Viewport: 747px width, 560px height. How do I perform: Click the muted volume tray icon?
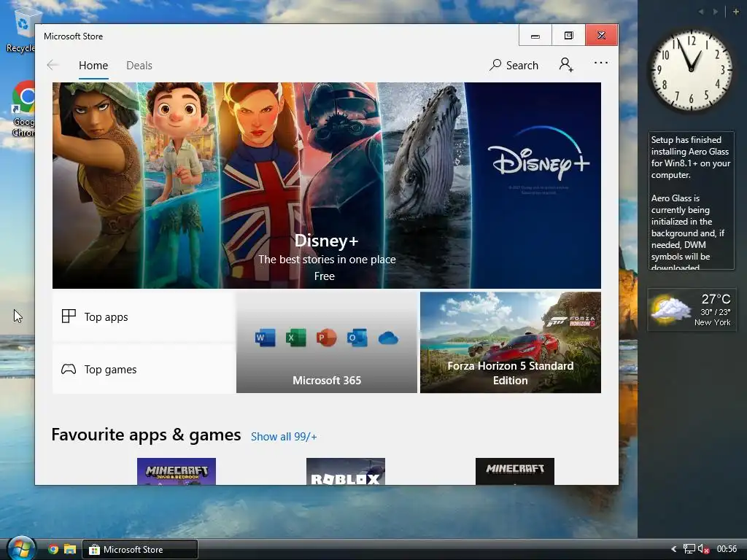pyautogui.click(x=704, y=549)
